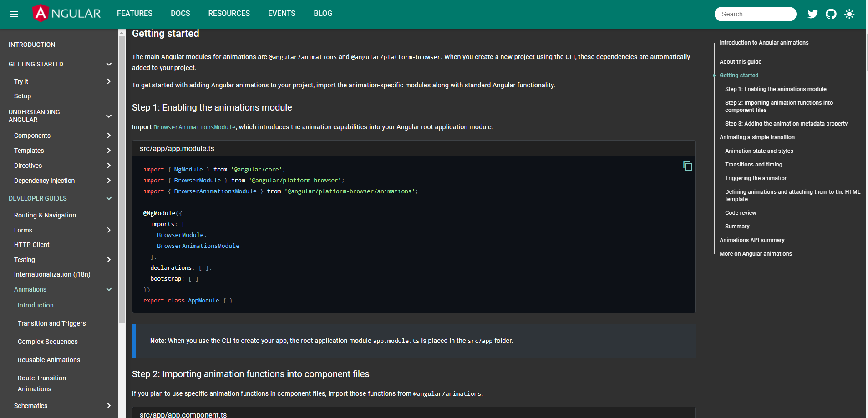Viewport: 868px width, 418px height.
Task: Open Complex Sequences page
Action: coord(48,342)
